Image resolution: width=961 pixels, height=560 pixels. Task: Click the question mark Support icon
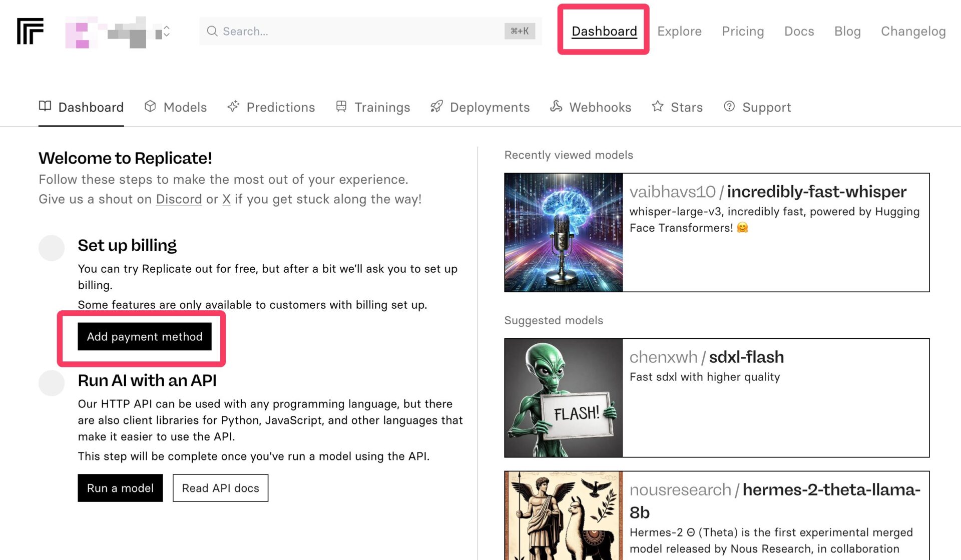pos(729,106)
